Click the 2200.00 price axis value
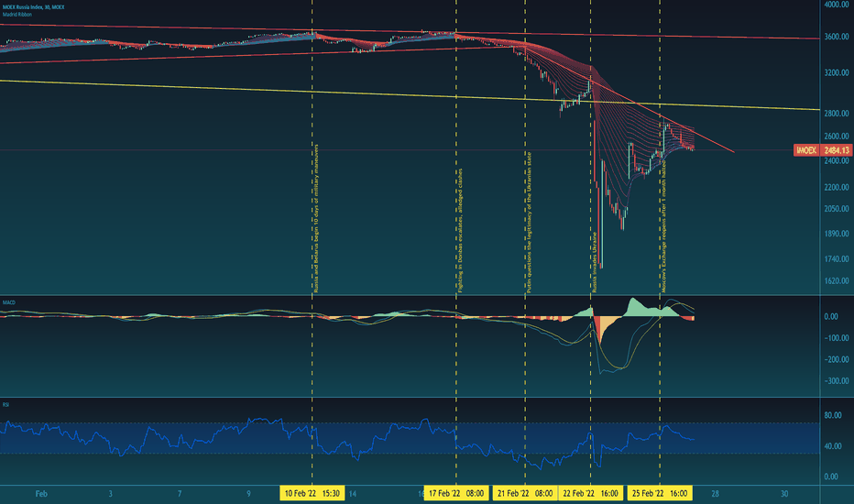This screenshot has height=504, width=854. [837, 187]
